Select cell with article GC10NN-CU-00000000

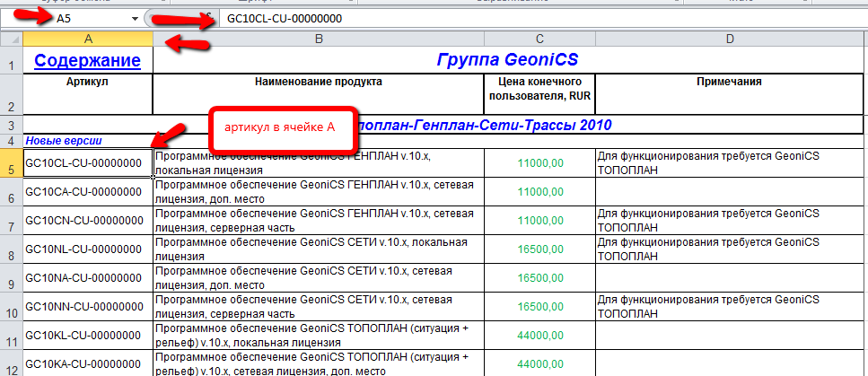[x=87, y=307]
